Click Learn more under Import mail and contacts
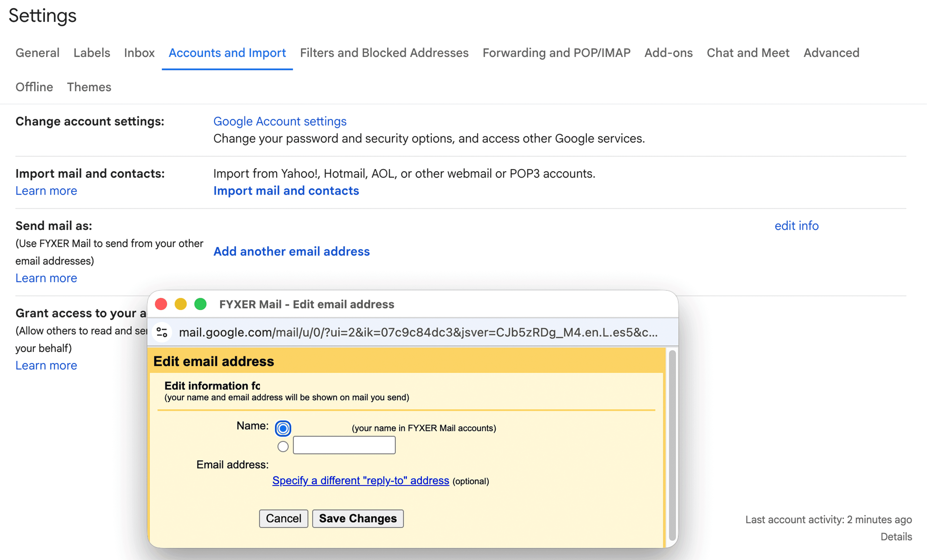This screenshot has width=938, height=560. tap(46, 191)
